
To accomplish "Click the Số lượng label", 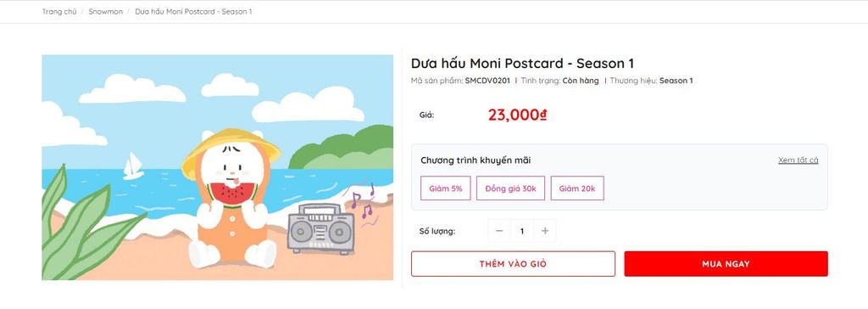I will click(x=437, y=232).
